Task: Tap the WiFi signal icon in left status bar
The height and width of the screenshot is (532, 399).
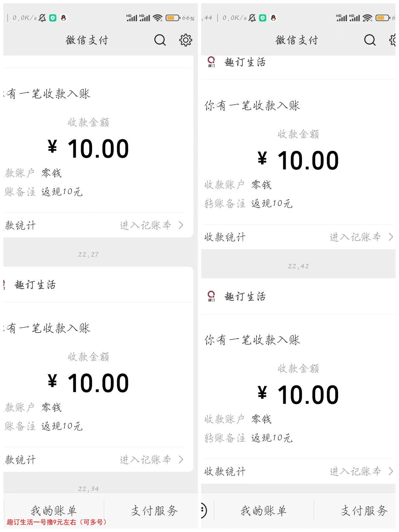Action: [x=158, y=18]
